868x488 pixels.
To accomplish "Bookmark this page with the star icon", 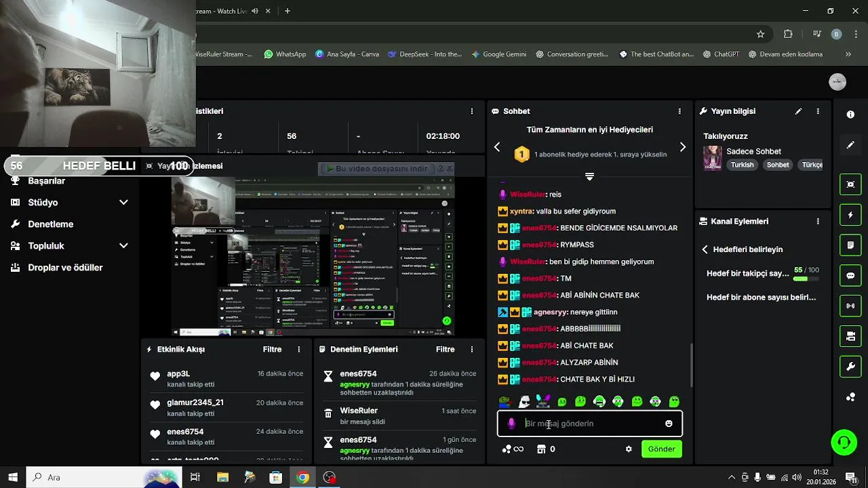I will point(760,34).
